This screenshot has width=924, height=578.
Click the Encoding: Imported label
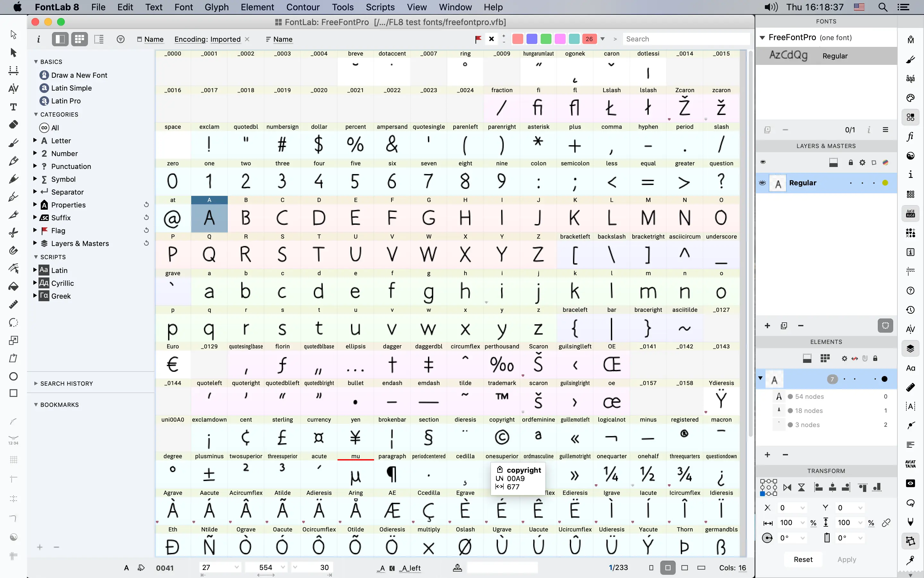207,39
